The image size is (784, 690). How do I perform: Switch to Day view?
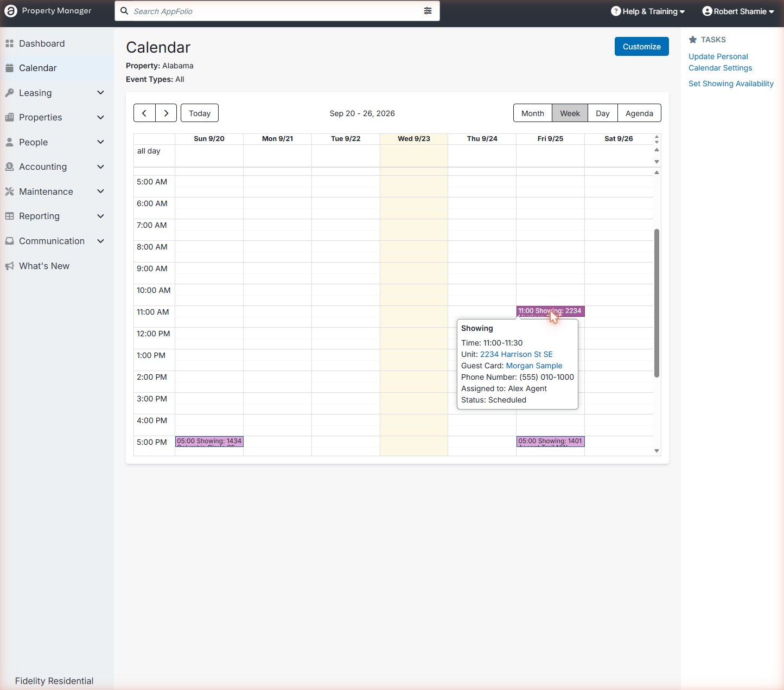click(603, 113)
